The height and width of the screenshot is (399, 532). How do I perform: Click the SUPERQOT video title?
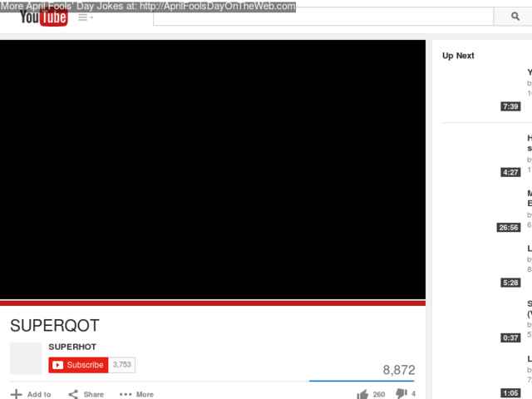tap(55, 326)
